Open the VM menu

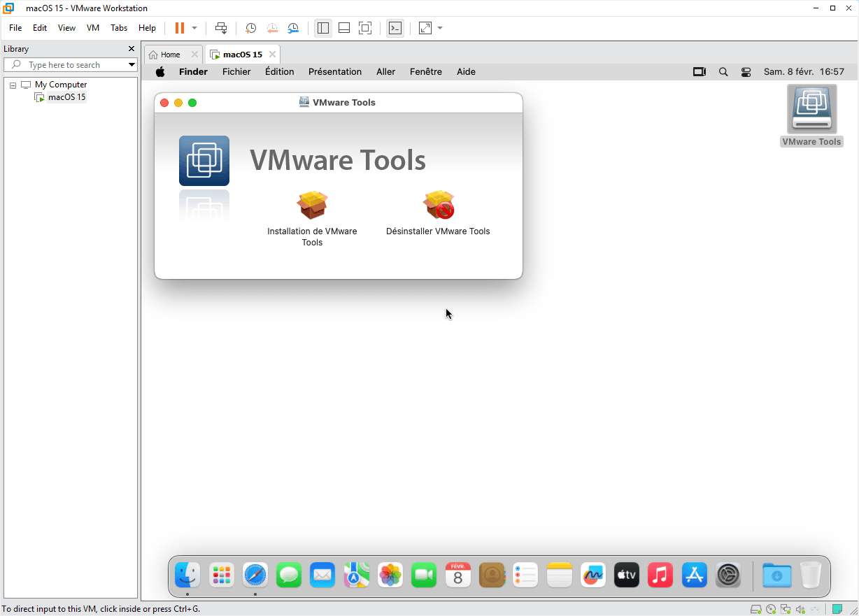pos(93,28)
